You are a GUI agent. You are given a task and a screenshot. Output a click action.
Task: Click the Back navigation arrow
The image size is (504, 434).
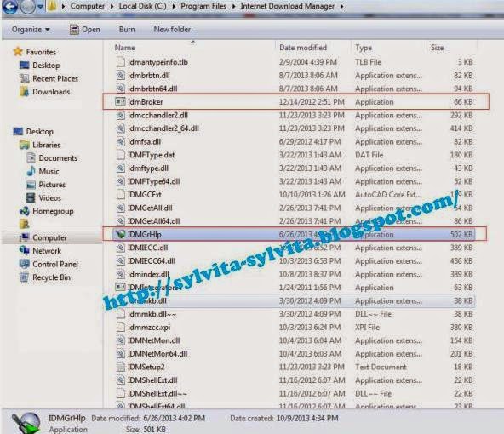9,6
